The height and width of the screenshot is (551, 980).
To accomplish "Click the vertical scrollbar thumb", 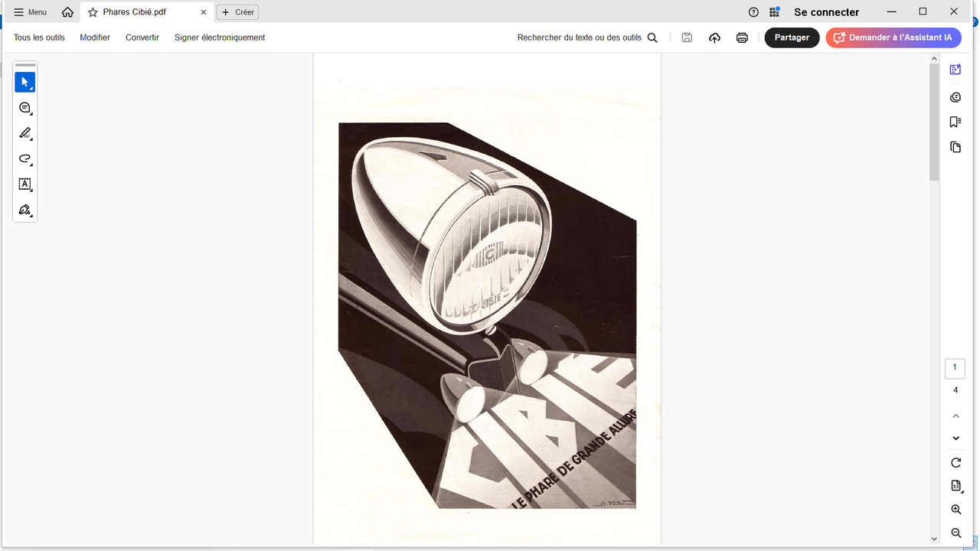I will pyautogui.click(x=934, y=122).
